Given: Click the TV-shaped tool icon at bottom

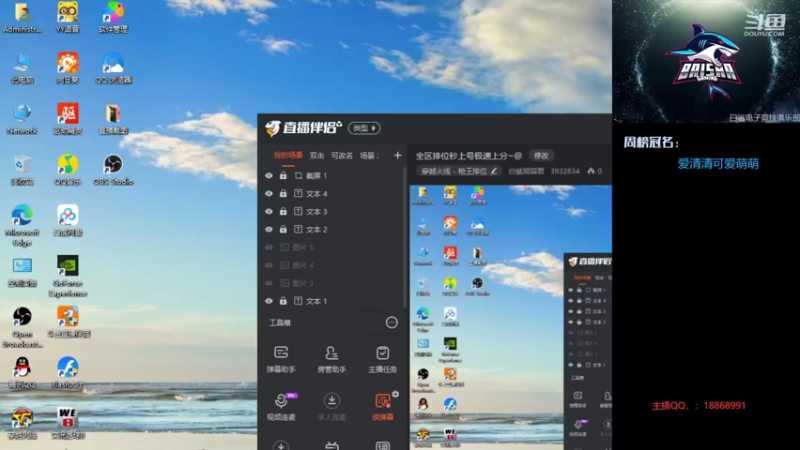Looking at the screenshot, I should pos(332,445).
